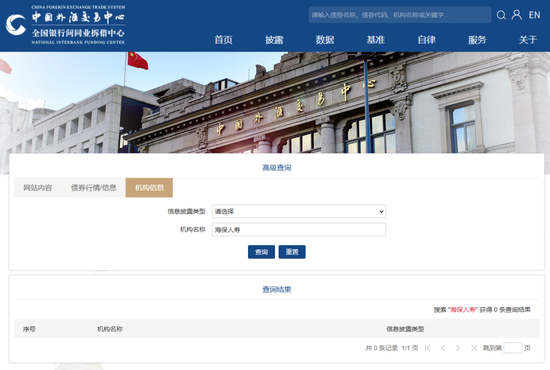Go to last page pagination icon
The height and width of the screenshot is (370, 550).
click(473, 348)
